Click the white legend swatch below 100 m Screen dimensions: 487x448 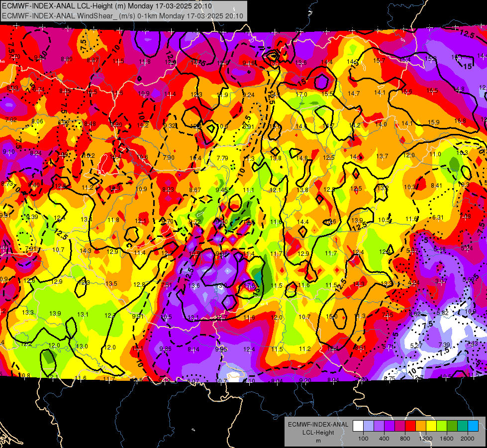click(x=358, y=426)
